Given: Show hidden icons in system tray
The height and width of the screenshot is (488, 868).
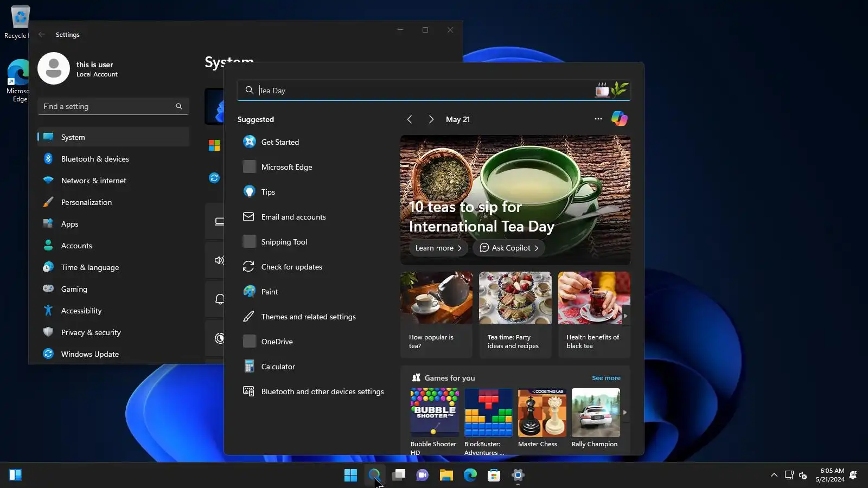Looking at the screenshot, I should (x=774, y=475).
